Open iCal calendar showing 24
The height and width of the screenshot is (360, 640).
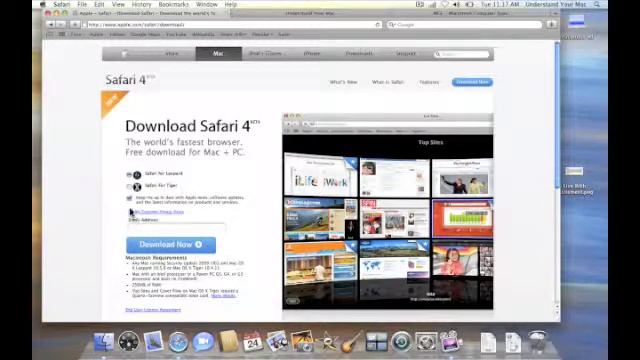(x=253, y=341)
